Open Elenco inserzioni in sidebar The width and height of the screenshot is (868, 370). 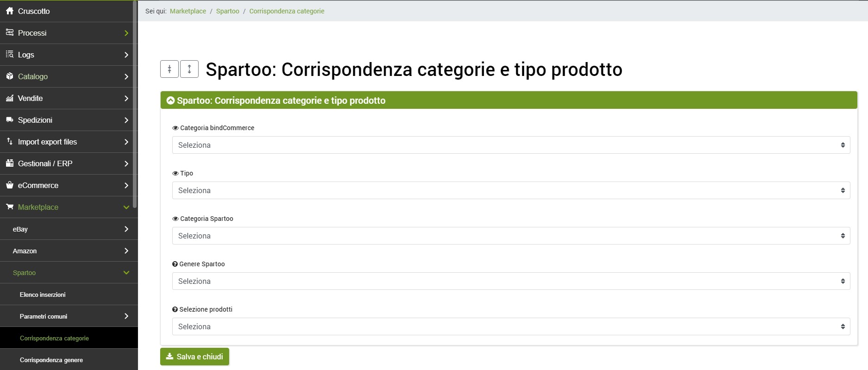(x=43, y=295)
